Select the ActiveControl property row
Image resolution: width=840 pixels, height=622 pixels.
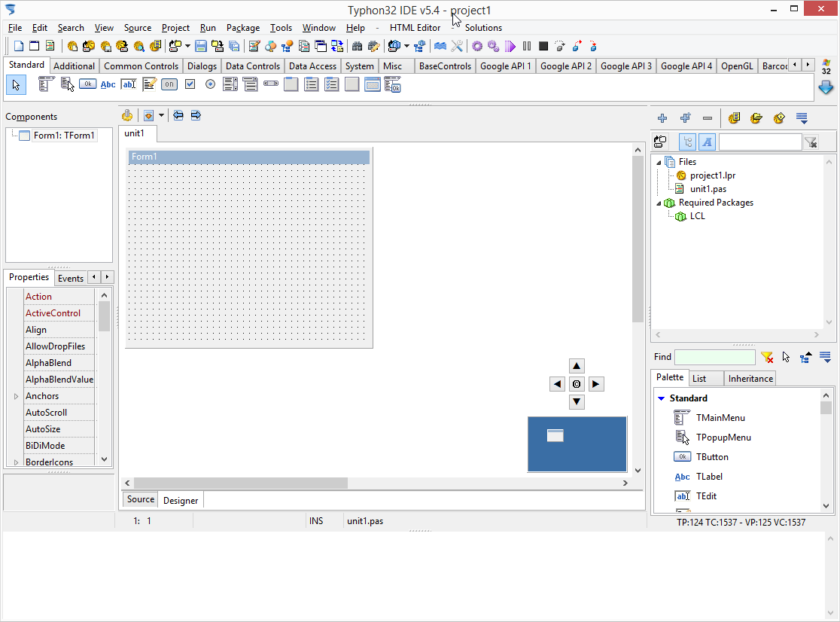(x=59, y=313)
